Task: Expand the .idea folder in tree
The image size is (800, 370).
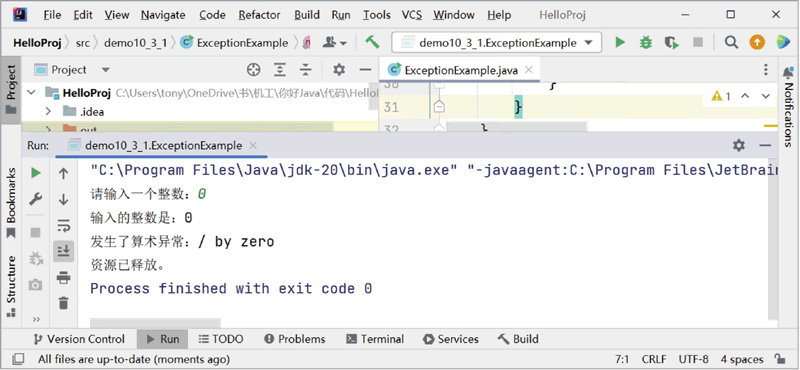Action: click(48, 111)
